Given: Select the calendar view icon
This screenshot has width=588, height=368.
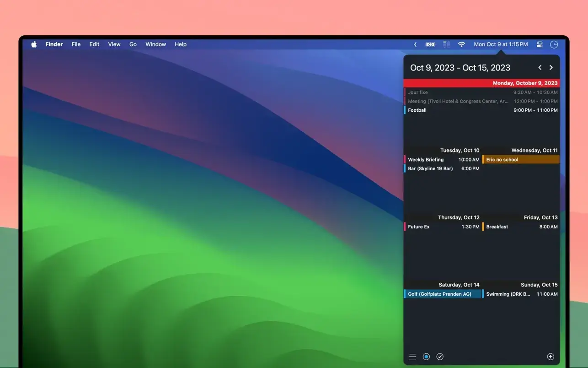Looking at the screenshot, I should tap(426, 356).
